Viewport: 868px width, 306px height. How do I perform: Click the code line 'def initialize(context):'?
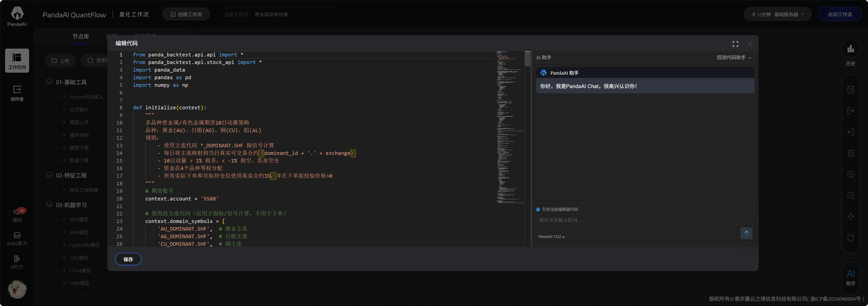(x=169, y=108)
